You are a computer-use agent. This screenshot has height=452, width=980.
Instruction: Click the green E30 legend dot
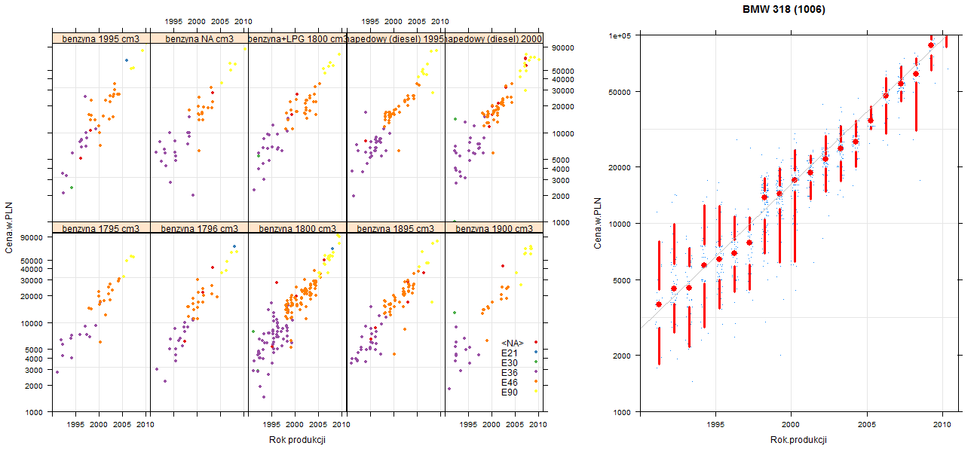click(x=534, y=362)
